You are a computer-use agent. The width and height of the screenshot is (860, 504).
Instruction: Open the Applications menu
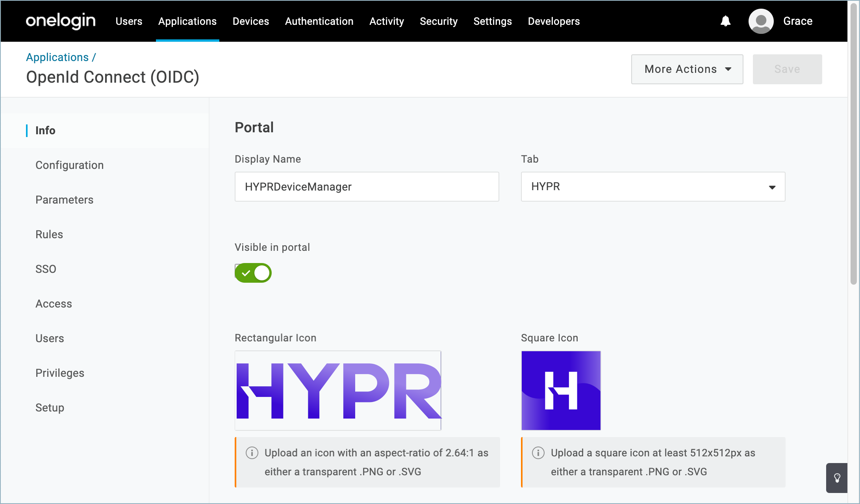tap(187, 21)
